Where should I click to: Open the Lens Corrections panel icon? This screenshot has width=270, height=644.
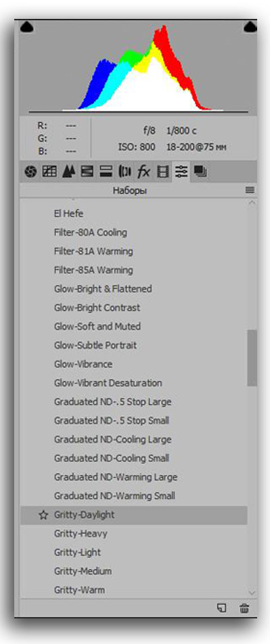(125, 172)
